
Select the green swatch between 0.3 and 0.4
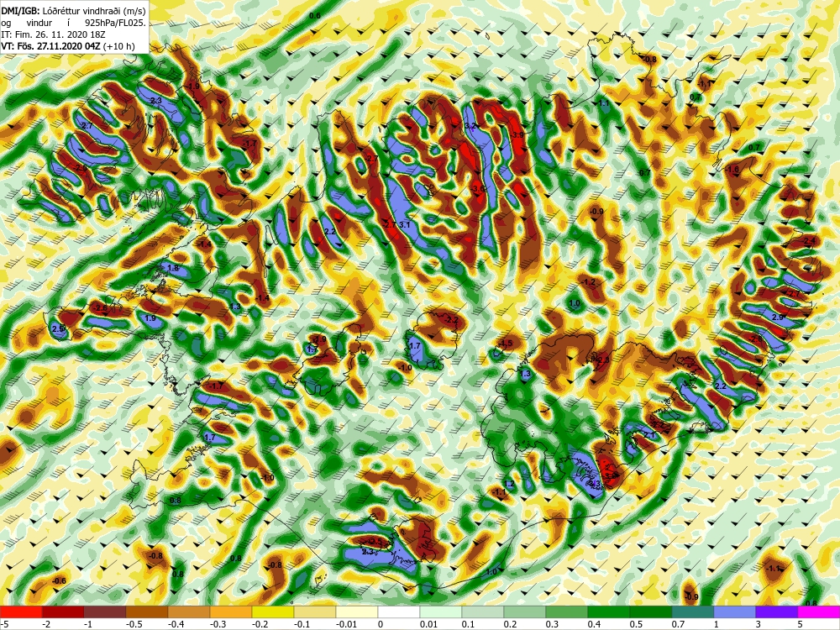[x=567, y=612]
